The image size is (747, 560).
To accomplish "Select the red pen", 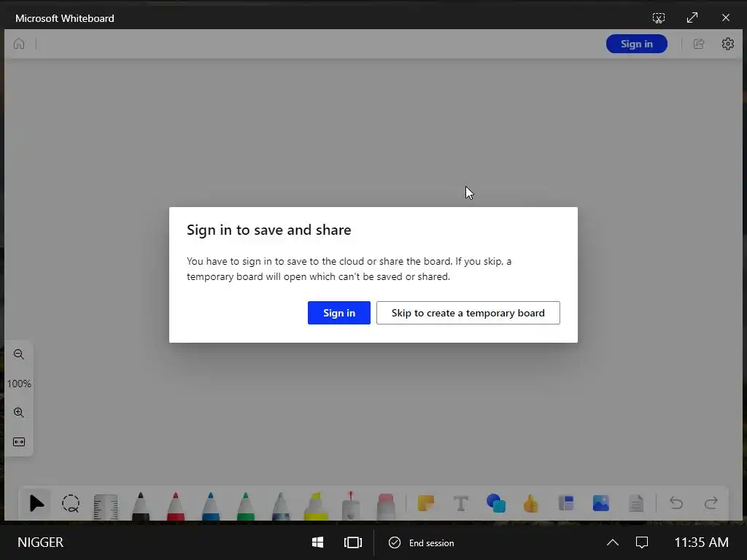I will (x=175, y=506).
